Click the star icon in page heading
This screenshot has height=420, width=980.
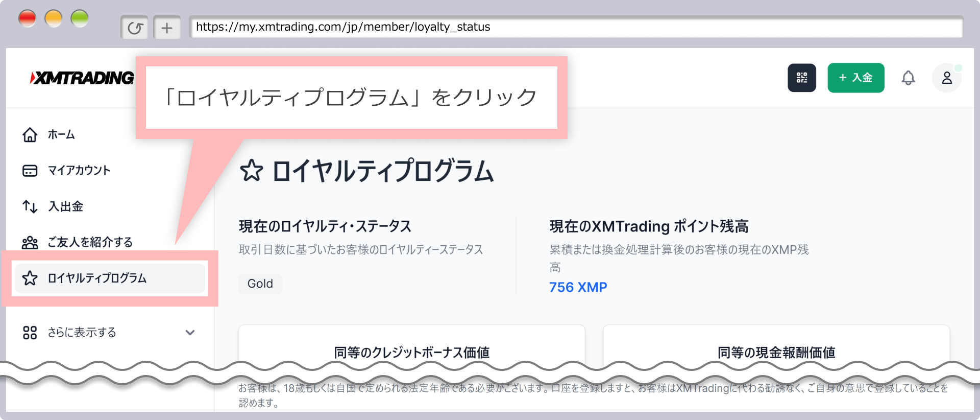pos(251,171)
